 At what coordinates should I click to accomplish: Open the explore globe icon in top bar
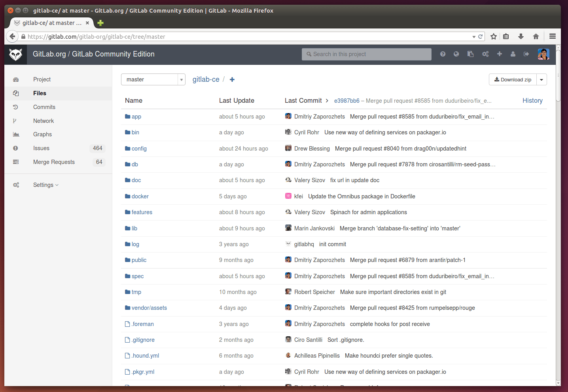pyautogui.click(x=456, y=54)
